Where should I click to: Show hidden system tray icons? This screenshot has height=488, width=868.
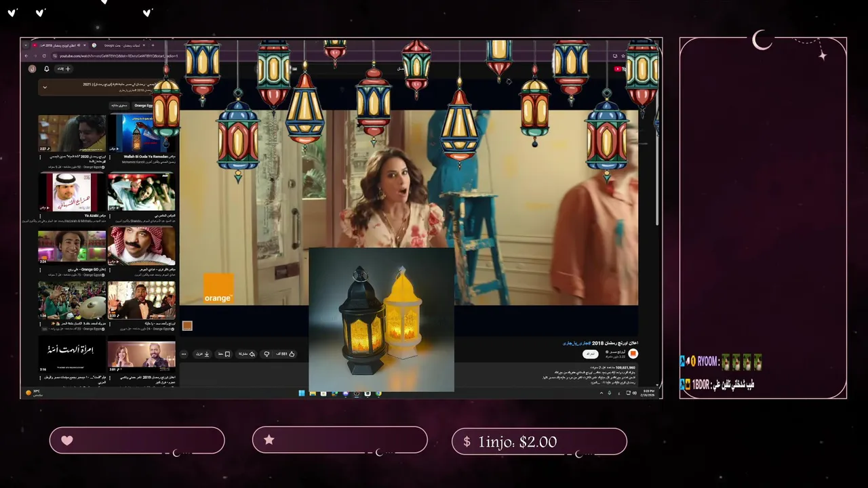pyautogui.click(x=601, y=393)
